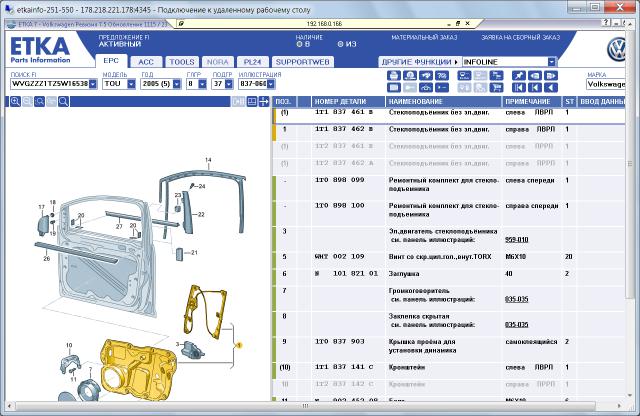Screen dimensions: 640x416
Task: Select part number 1T0 837 903
Action: point(339,342)
